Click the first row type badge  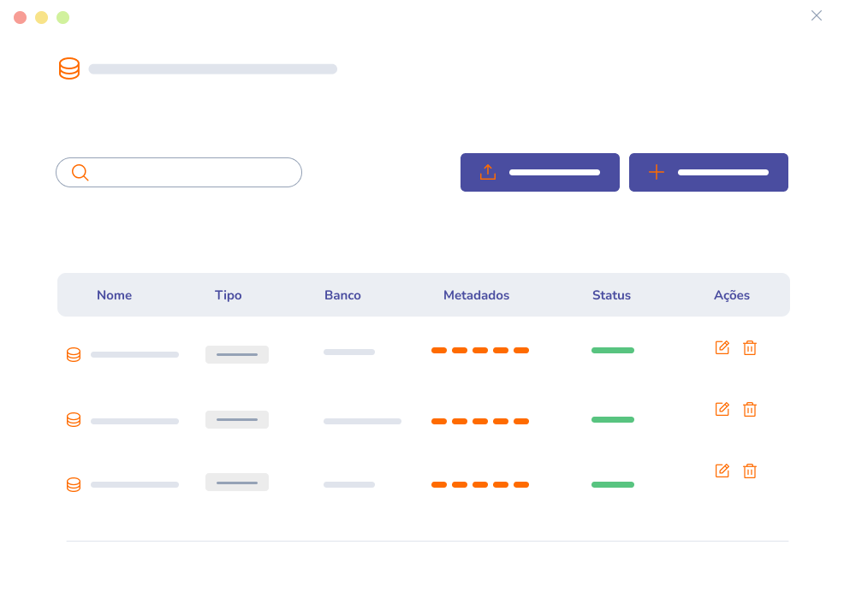click(x=237, y=354)
